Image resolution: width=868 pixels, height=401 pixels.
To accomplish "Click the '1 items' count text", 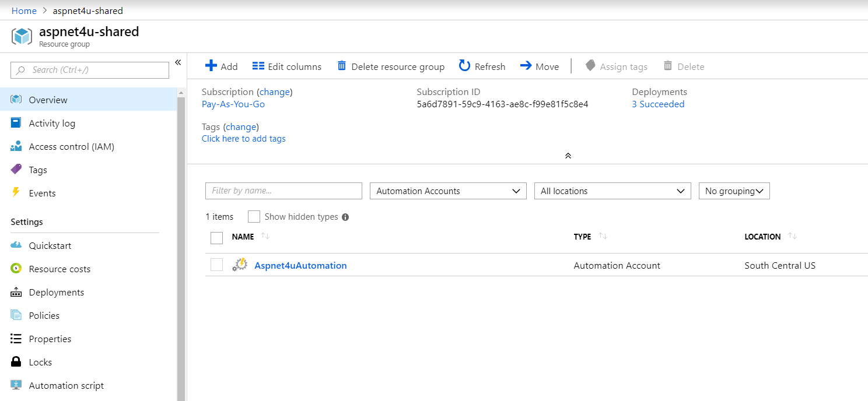I will tap(219, 217).
